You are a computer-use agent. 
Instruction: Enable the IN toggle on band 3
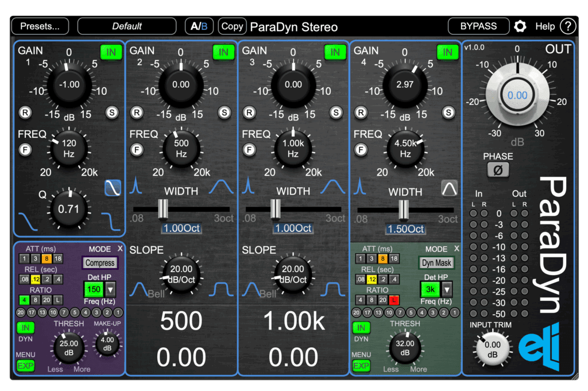(x=335, y=52)
